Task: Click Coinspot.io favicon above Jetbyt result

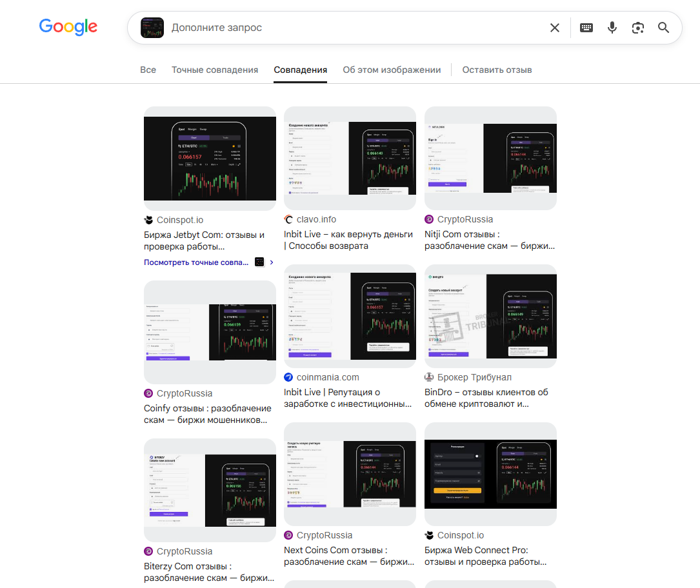Action: coord(148,220)
